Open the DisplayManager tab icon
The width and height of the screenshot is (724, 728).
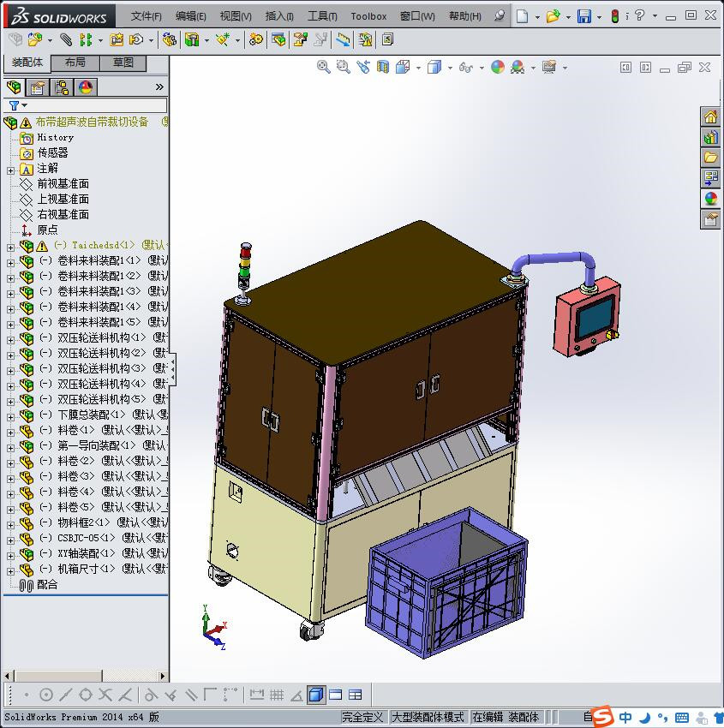[86, 87]
